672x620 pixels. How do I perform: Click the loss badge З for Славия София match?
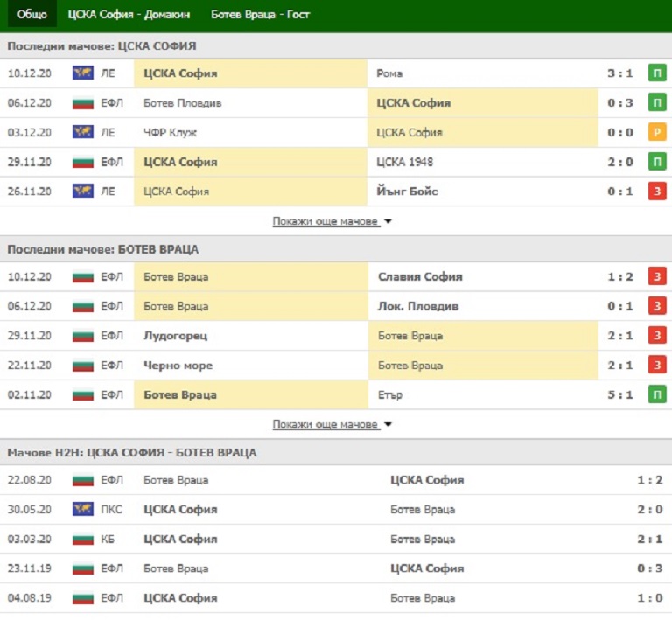(x=657, y=276)
